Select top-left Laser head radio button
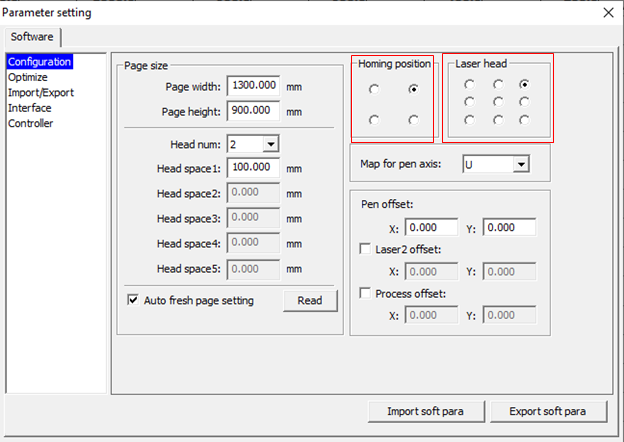Image resolution: width=624 pixels, height=442 pixels. click(x=469, y=84)
